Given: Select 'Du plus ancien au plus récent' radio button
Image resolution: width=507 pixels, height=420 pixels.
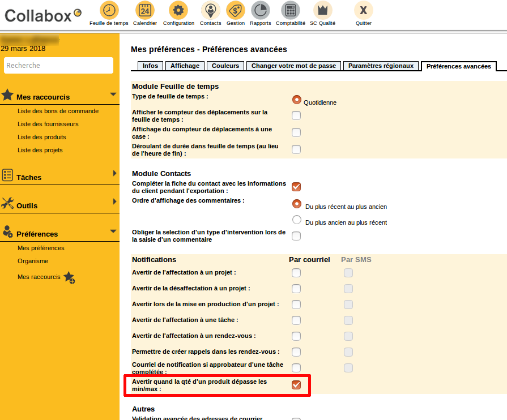Looking at the screenshot, I should point(296,220).
